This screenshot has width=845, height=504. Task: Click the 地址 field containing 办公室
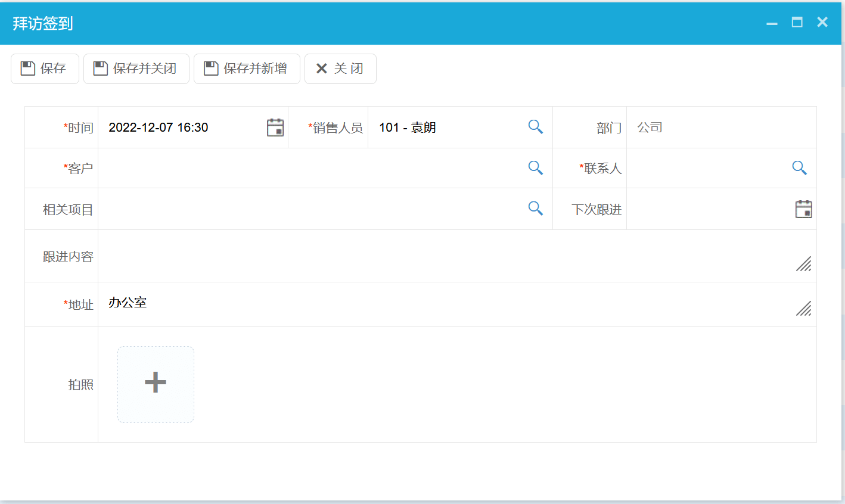(x=447, y=304)
